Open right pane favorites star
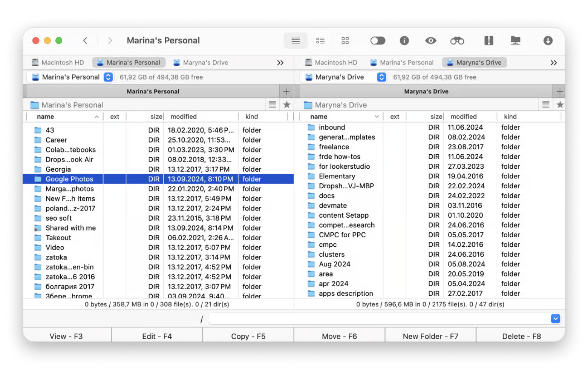Image resolution: width=588 pixels, height=372 pixels. pos(560,105)
